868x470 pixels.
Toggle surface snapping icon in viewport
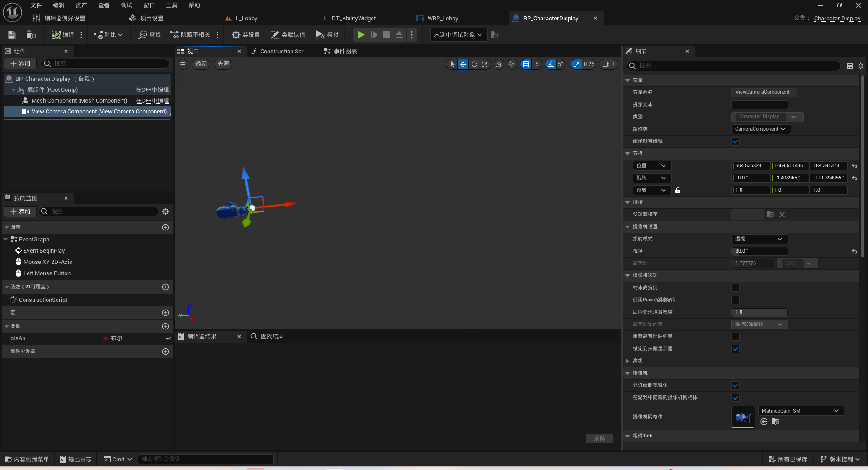[512, 64]
